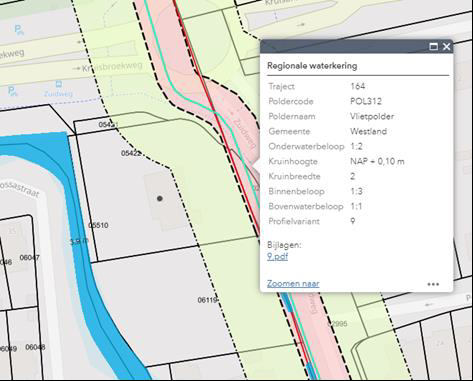
Task: Click the upper parking icon near Kruisbroekweg
Action: point(19,30)
